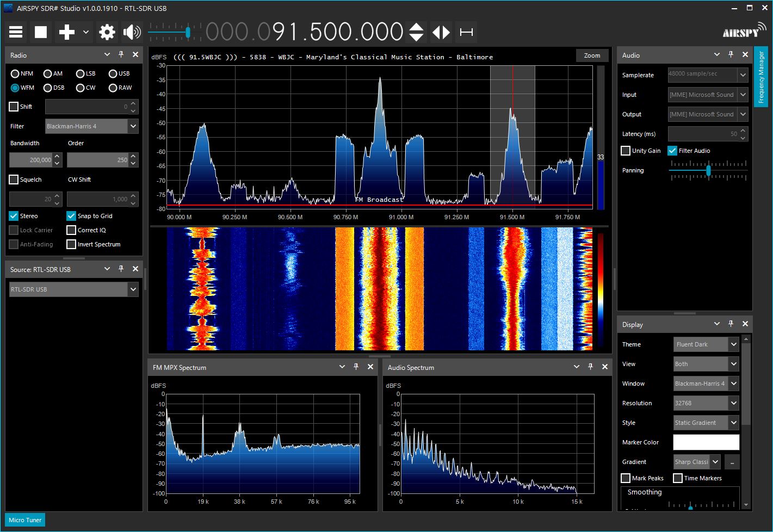Increase the filter Order stepper value
The image size is (773, 532).
pos(134,157)
